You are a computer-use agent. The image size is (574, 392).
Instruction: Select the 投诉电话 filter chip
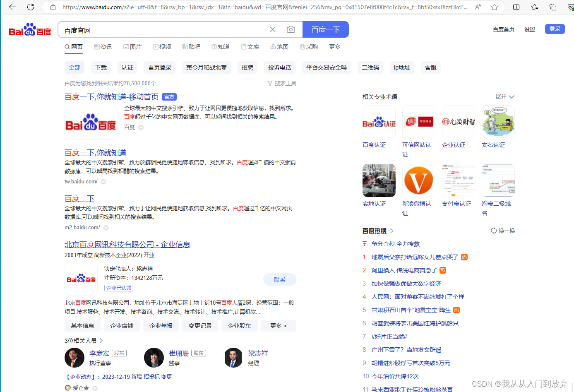tap(280, 67)
